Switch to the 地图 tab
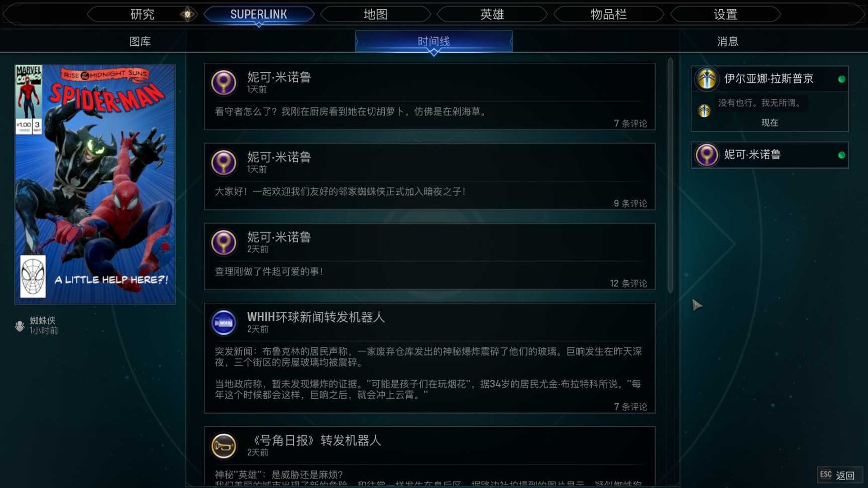868x488 pixels. [x=376, y=15]
